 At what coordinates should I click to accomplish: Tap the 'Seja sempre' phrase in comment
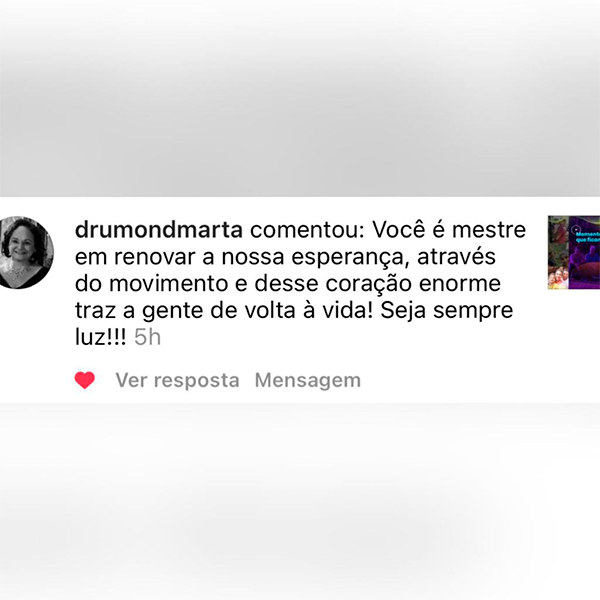[x=447, y=310]
